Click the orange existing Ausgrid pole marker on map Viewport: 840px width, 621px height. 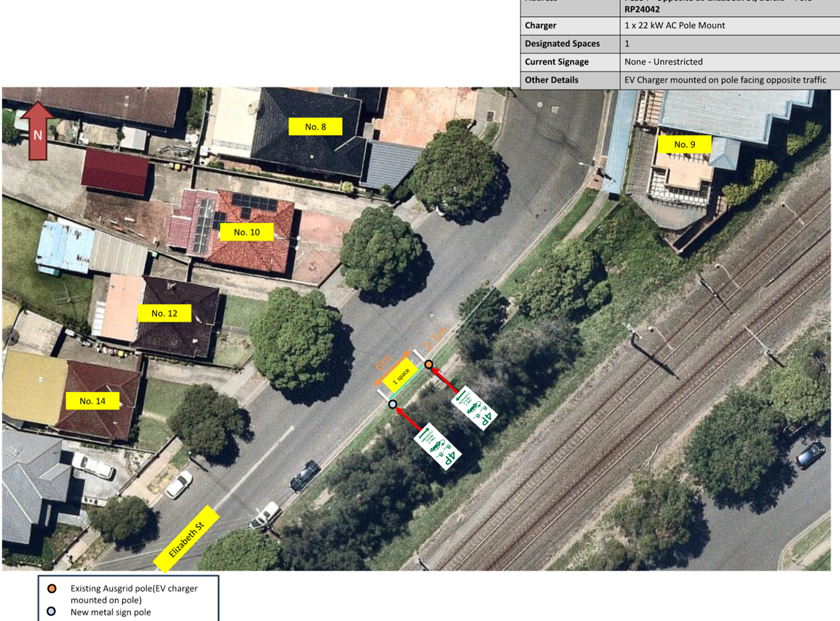coord(428,364)
